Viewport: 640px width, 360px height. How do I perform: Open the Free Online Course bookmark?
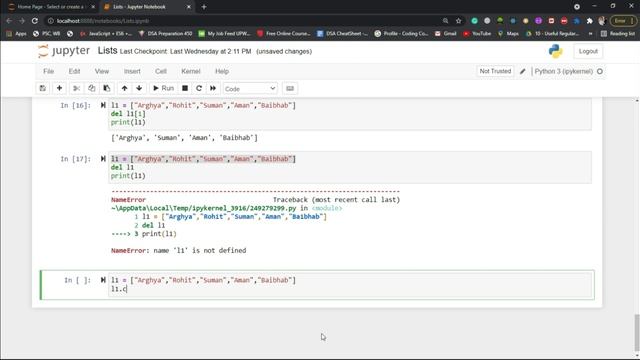point(284,33)
